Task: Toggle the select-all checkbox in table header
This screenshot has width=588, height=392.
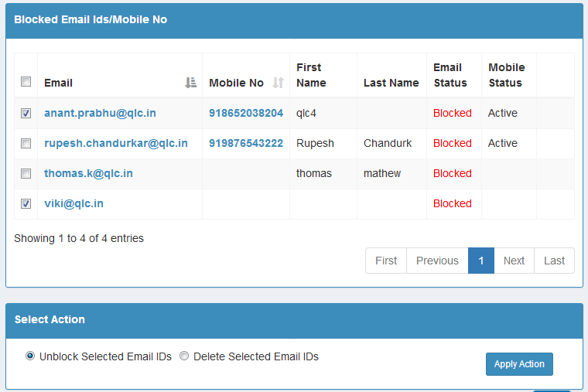Action: coord(26,82)
